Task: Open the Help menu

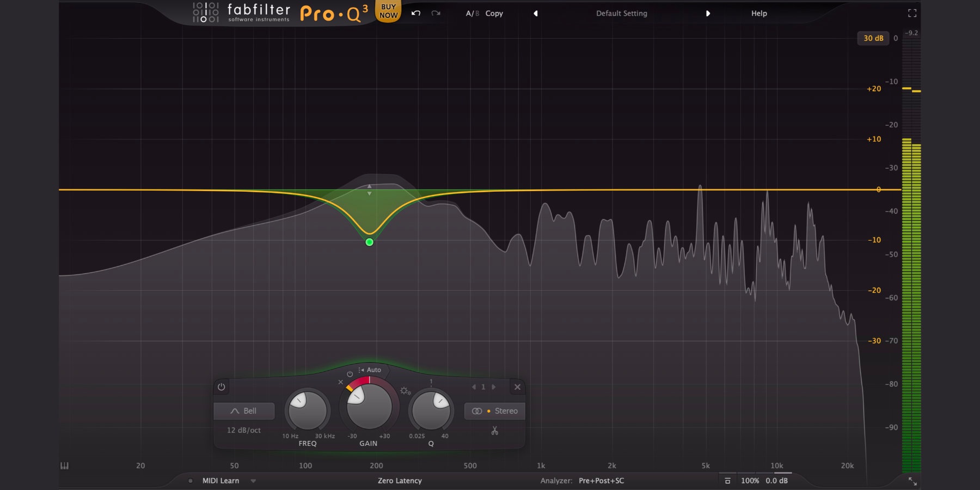Action: pyautogui.click(x=758, y=13)
